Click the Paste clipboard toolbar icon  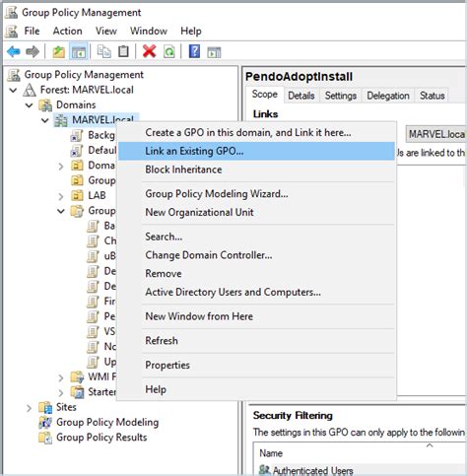click(123, 51)
